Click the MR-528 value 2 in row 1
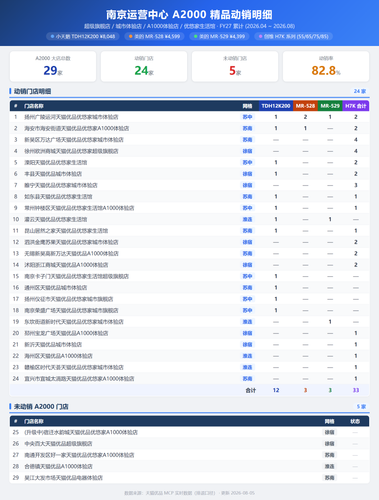 pyautogui.click(x=305, y=117)
